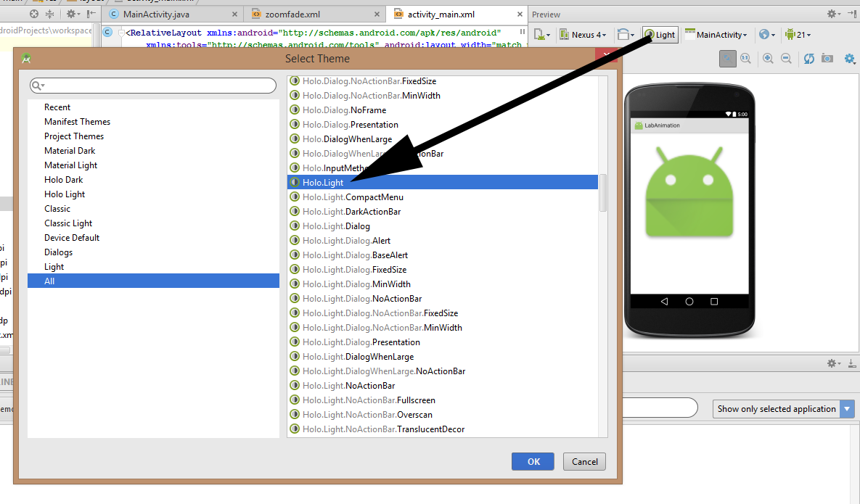Screen dimensions: 860x504
Task: Choose the Holo.Light.NoActionBar.Fullscreen theme
Action: coord(443,400)
